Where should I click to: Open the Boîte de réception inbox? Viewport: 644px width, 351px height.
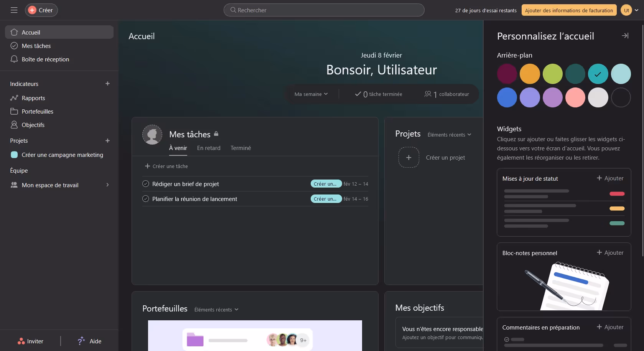tap(45, 59)
